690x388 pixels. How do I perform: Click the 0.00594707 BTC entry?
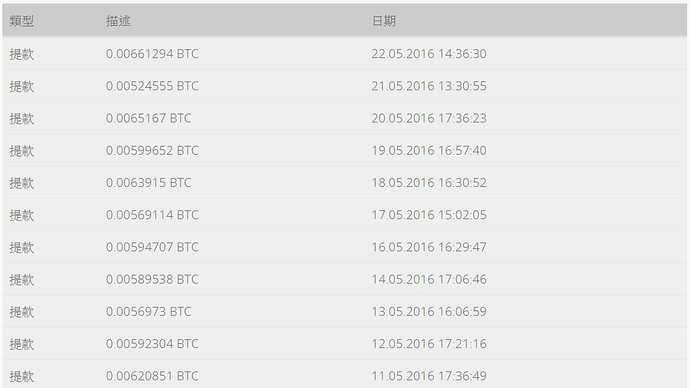coord(152,247)
